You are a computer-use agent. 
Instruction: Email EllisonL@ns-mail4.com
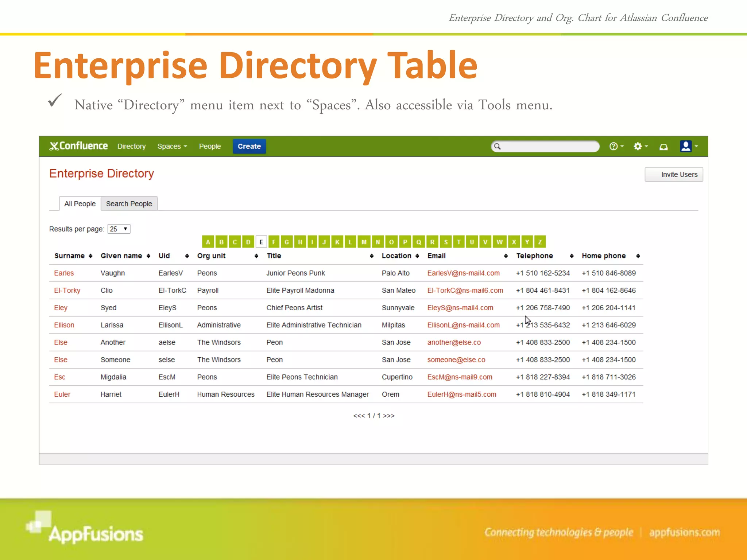(464, 325)
